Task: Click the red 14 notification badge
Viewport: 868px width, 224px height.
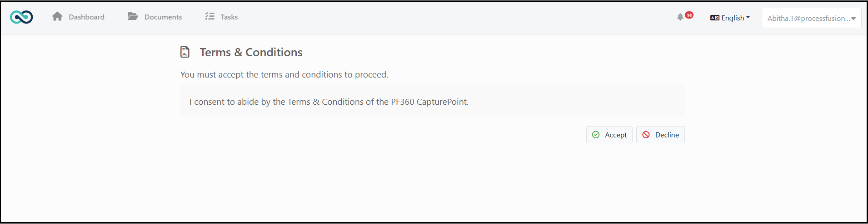Action: click(689, 15)
